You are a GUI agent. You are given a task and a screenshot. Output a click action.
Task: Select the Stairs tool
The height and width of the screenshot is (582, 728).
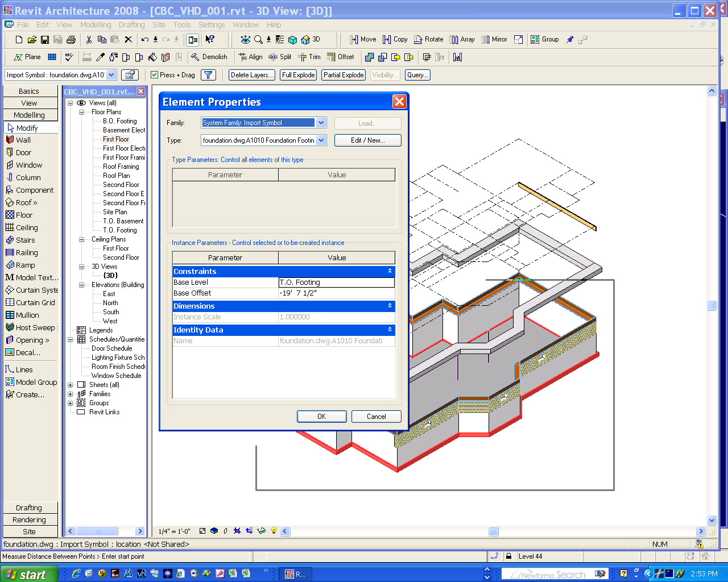pyautogui.click(x=25, y=240)
